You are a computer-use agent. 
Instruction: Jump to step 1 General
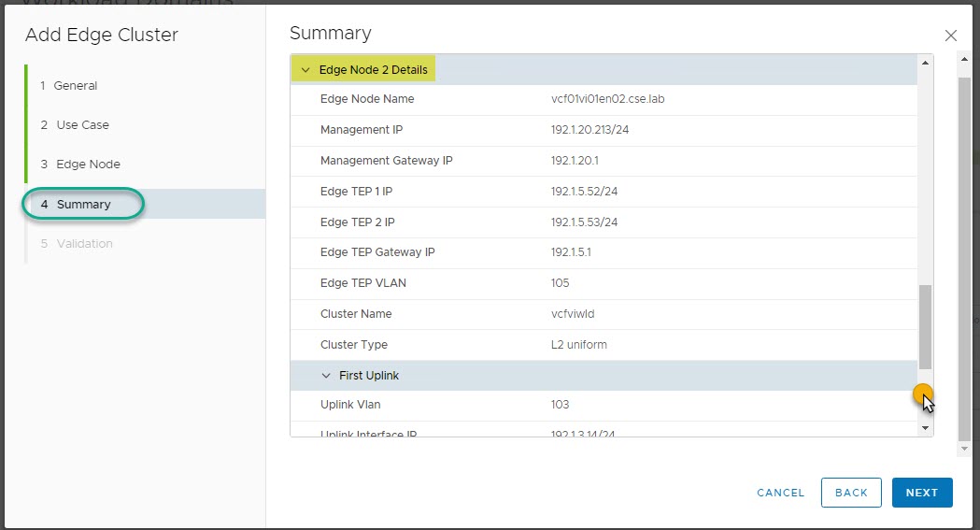75,85
